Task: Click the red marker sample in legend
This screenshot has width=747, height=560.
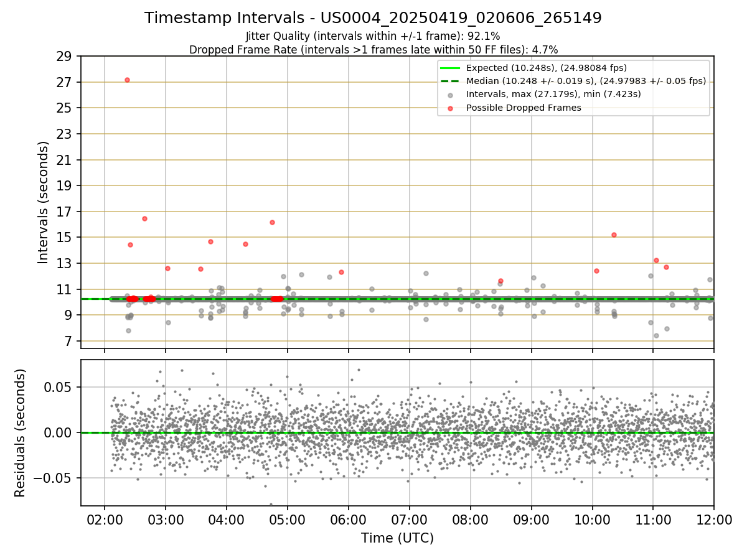Action: coord(451,108)
